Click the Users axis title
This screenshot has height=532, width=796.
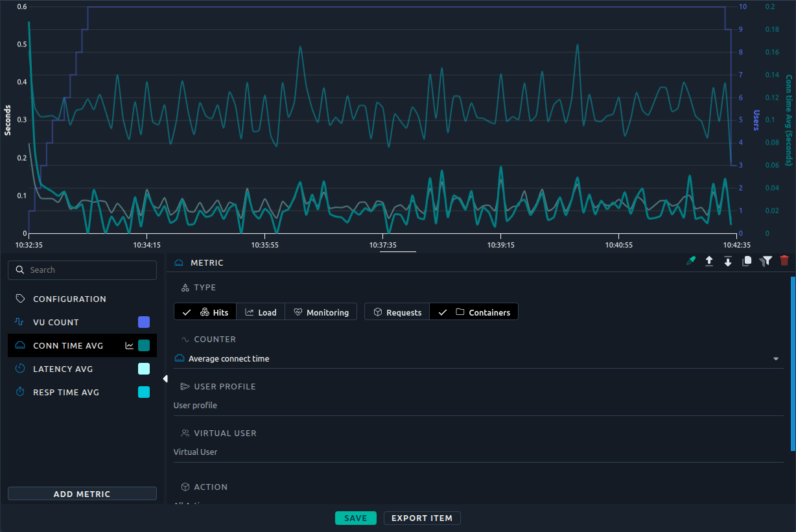tap(756, 120)
